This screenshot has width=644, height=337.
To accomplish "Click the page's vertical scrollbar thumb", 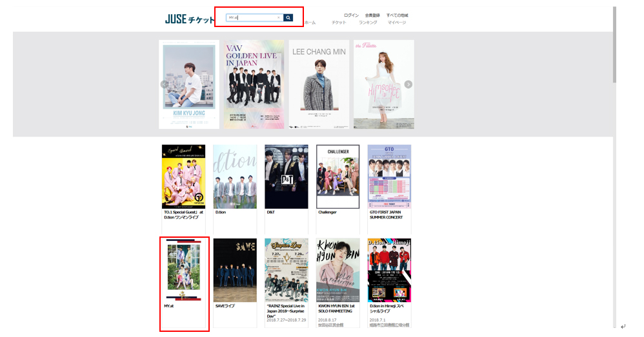I will [x=615, y=44].
